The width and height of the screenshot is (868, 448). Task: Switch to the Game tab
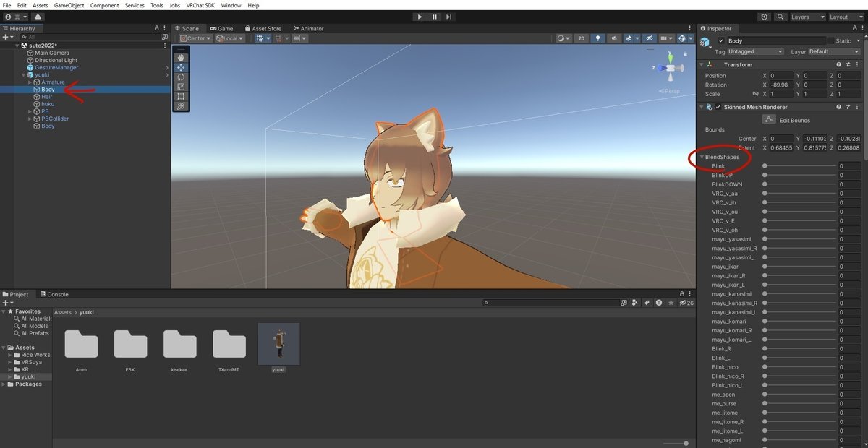pos(221,28)
